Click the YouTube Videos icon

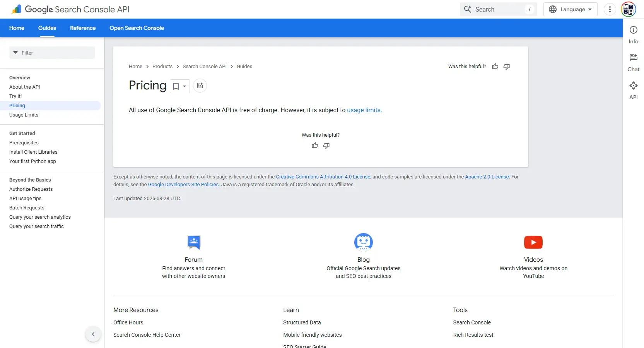(x=533, y=242)
